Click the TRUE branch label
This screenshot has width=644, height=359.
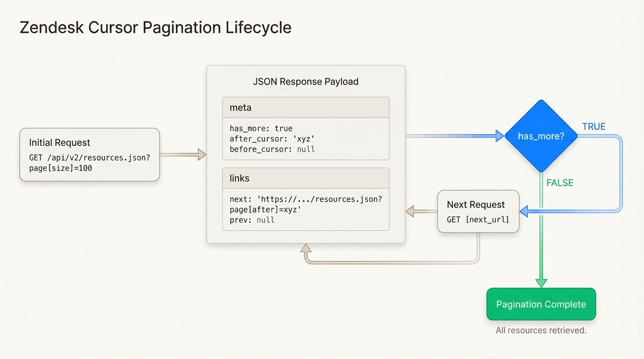click(593, 127)
